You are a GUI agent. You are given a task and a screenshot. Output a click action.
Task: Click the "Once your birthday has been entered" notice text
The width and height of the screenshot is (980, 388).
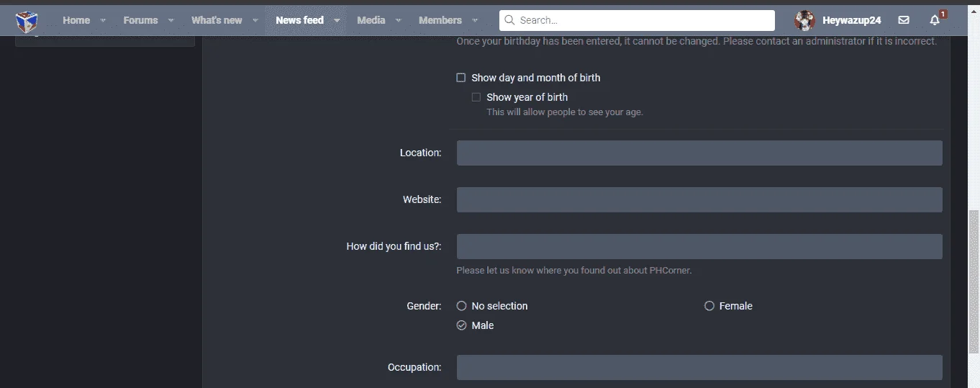pyautogui.click(x=697, y=41)
